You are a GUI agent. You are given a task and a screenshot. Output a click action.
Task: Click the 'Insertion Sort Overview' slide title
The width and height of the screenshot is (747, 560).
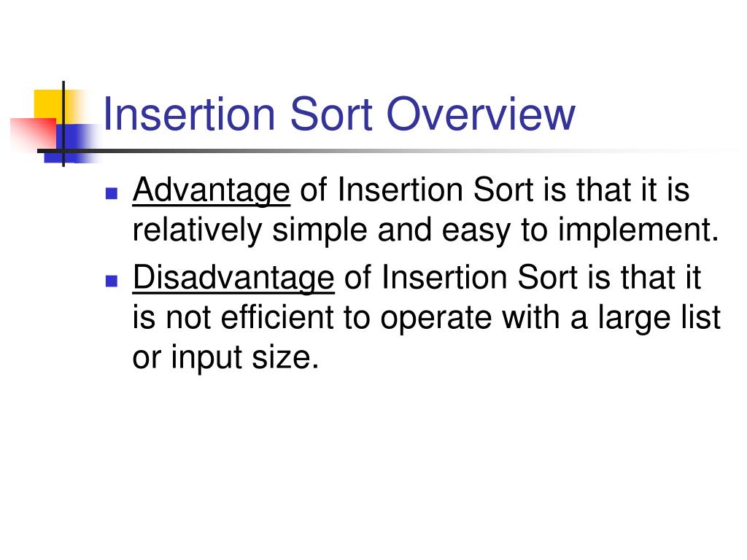click(338, 114)
